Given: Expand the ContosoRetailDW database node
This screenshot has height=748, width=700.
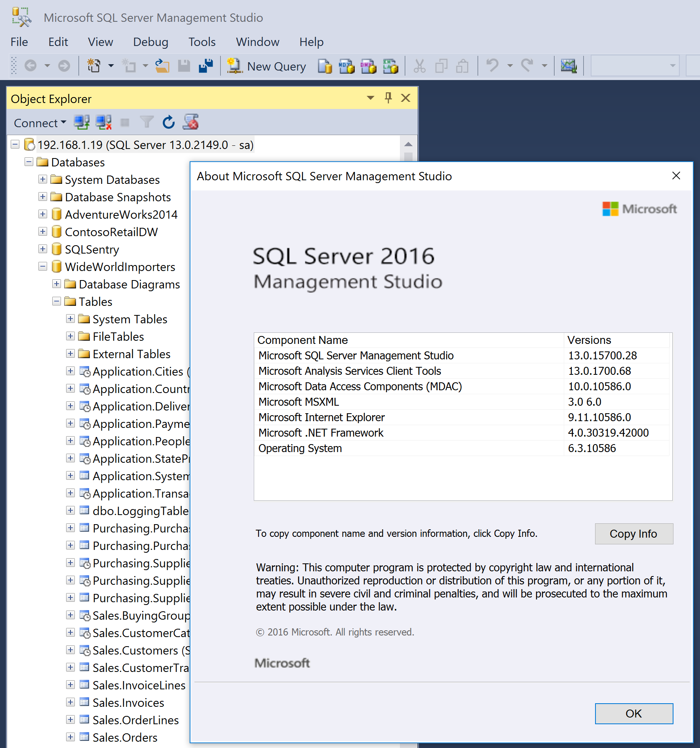Looking at the screenshot, I should (x=43, y=232).
